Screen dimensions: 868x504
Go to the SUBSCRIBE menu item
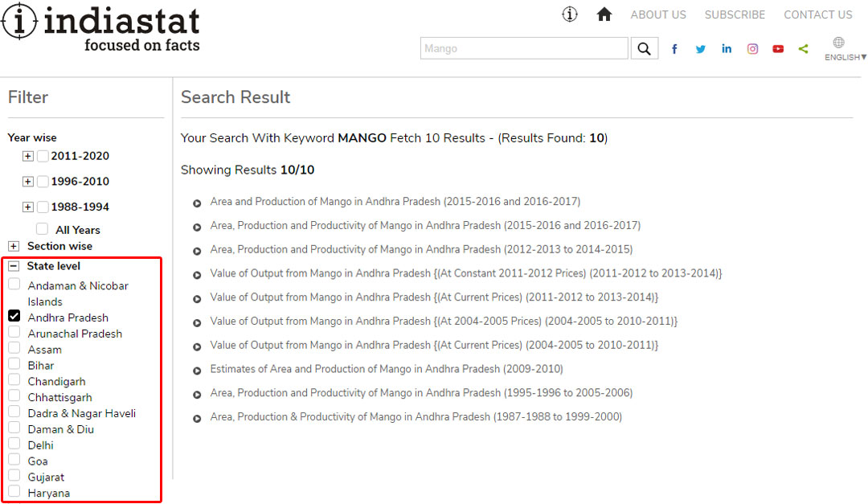coord(735,14)
